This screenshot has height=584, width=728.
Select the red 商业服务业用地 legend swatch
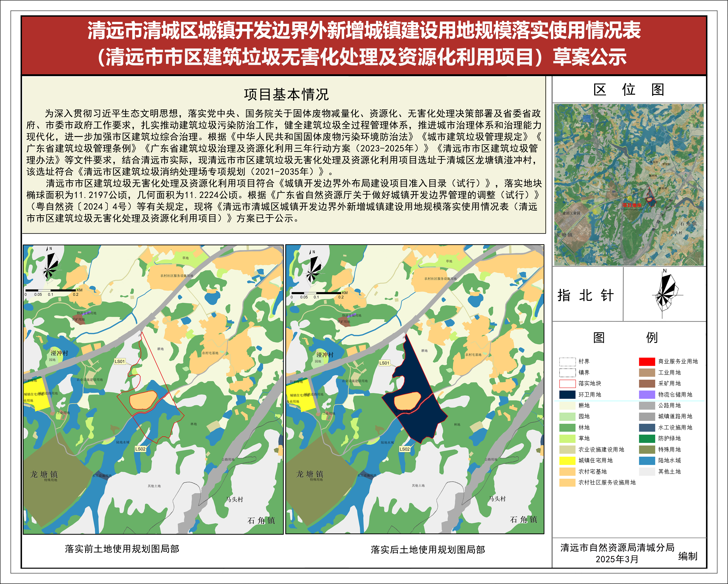647,362
